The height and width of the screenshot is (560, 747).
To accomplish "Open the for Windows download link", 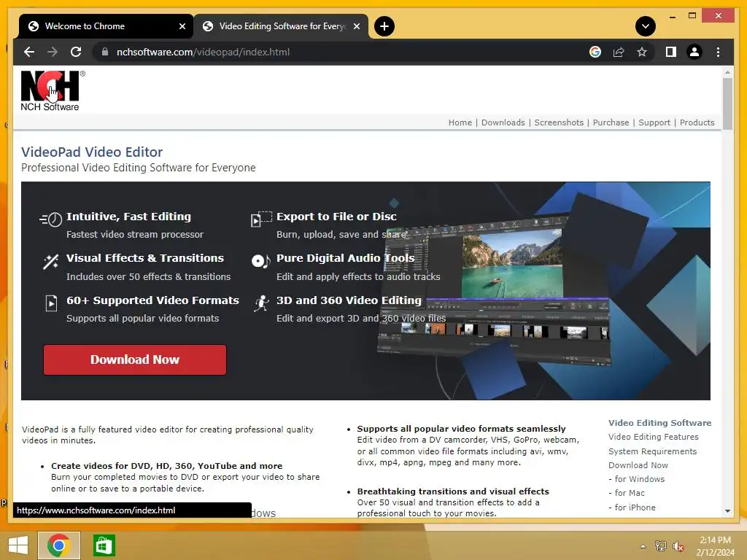I will (x=639, y=479).
